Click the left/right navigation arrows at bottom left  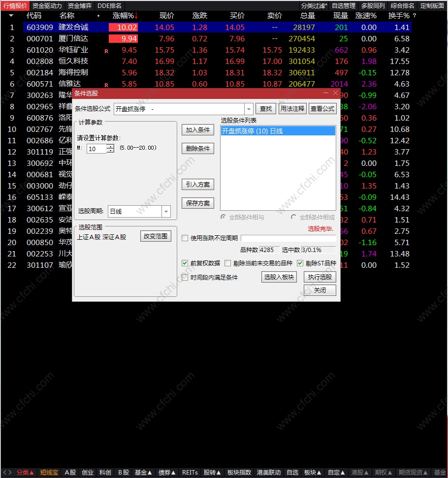tap(7, 472)
